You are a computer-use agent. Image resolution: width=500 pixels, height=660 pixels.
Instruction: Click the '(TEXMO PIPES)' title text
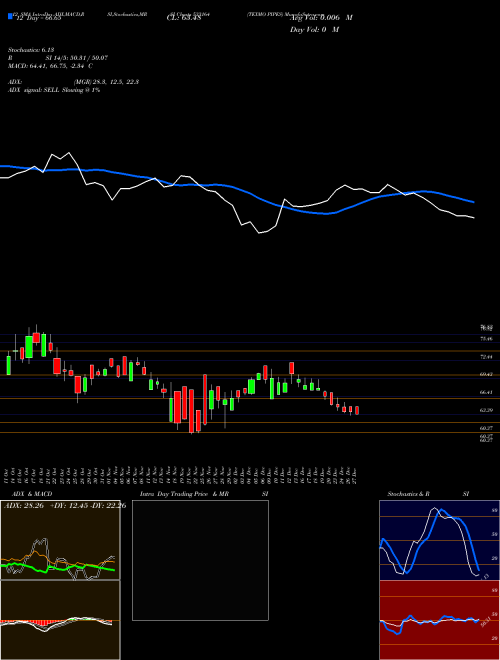point(265,14)
